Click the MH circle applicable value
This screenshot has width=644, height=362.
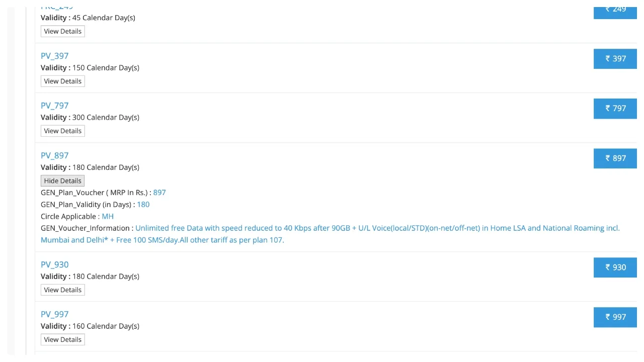(x=108, y=217)
